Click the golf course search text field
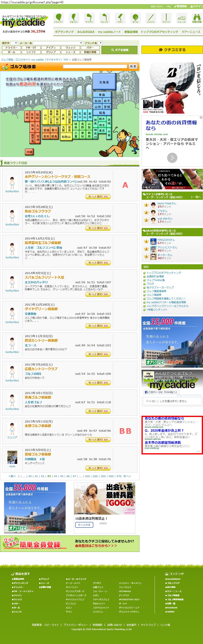 pyautogui.click(x=95, y=67)
